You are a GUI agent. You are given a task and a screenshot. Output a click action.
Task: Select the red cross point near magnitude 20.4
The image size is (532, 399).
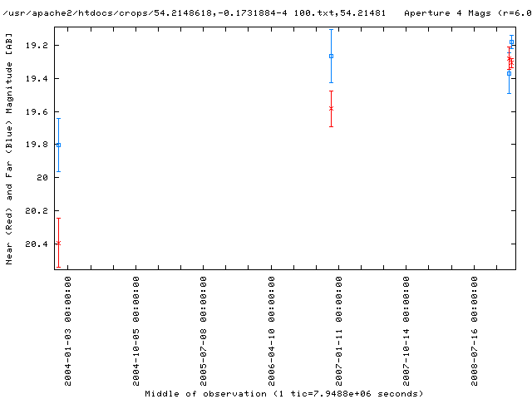point(58,243)
